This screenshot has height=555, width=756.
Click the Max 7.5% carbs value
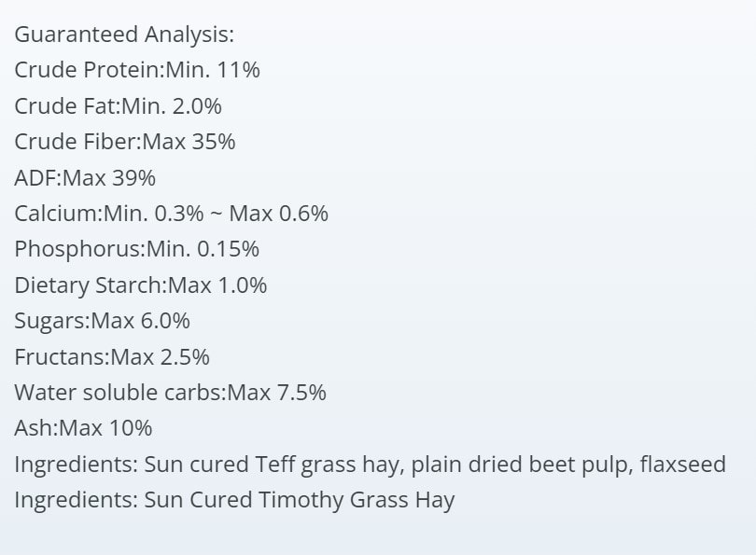(x=277, y=393)
